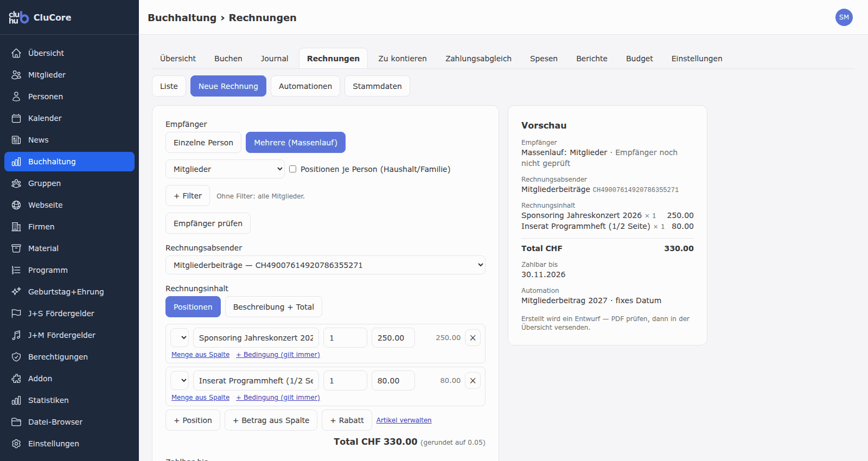This screenshot has width=868, height=461.
Task: Open the Artikel verwalten link
Action: (x=404, y=420)
